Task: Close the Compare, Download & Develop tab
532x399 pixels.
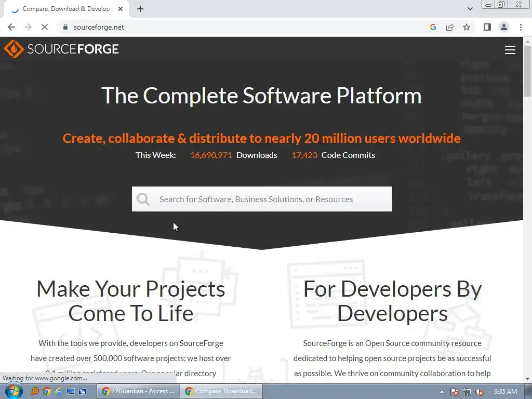Action: tap(121, 9)
